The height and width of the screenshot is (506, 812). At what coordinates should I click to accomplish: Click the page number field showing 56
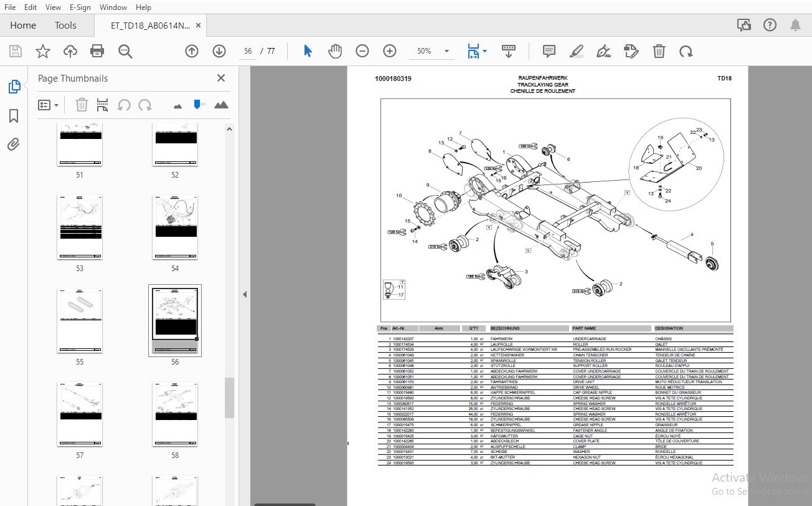click(248, 51)
